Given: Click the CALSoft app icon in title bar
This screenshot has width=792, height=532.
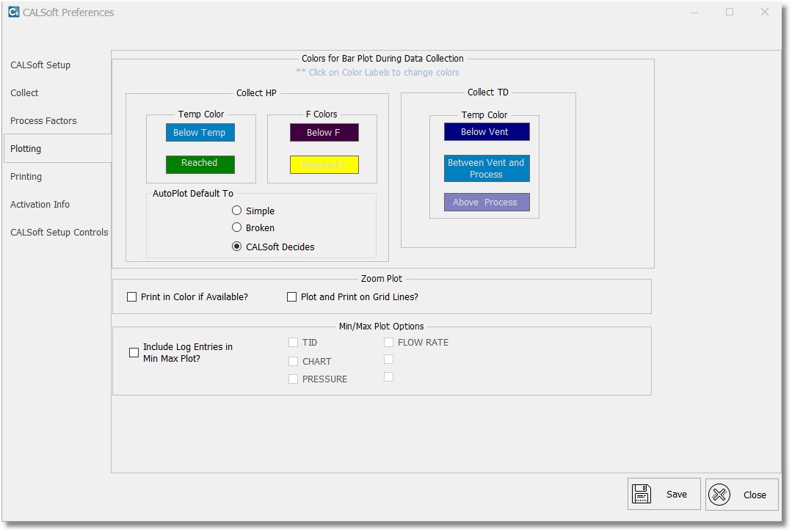Looking at the screenshot, I should 14,12.
